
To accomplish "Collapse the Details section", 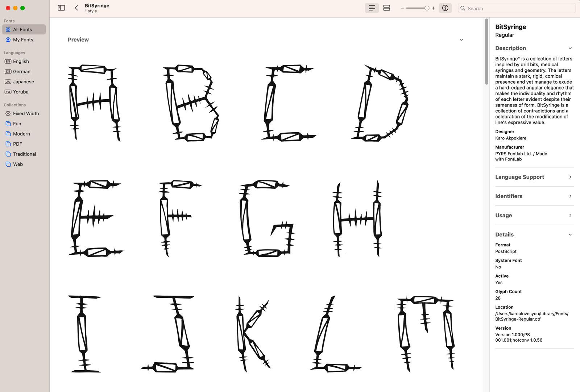I will 570,235.
